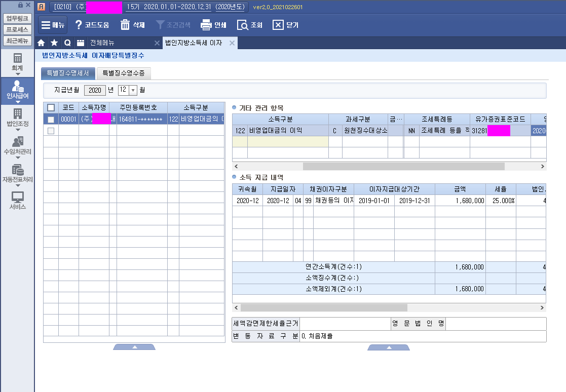Open 서비스 sidebar module
The width and height of the screenshot is (566, 392).
coord(17,201)
